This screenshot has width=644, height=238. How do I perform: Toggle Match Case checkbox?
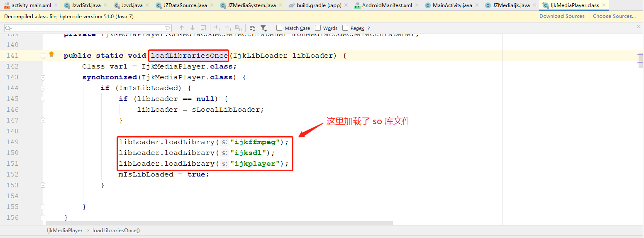click(279, 28)
